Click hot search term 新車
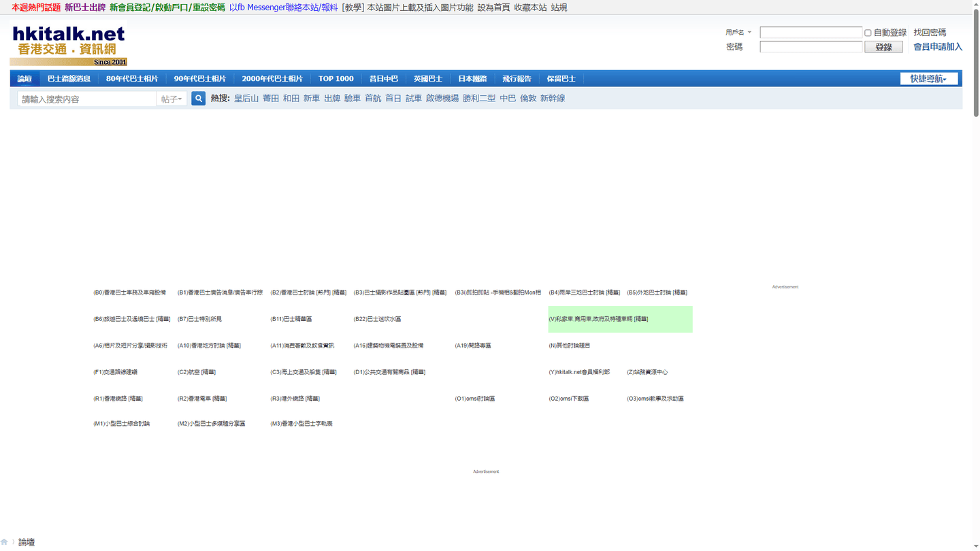The width and height of the screenshot is (980, 551). coord(312,99)
